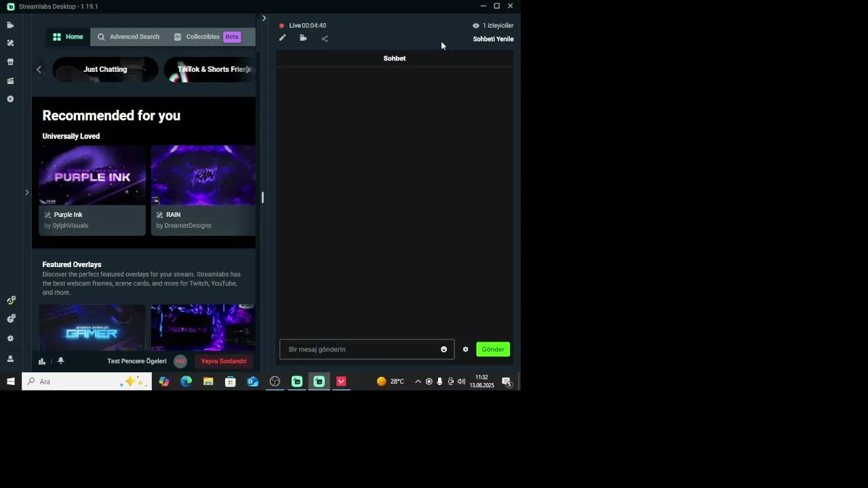This screenshot has width=868, height=488.
Task: Click the Yayını Sonlandır button
Action: click(224, 361)
